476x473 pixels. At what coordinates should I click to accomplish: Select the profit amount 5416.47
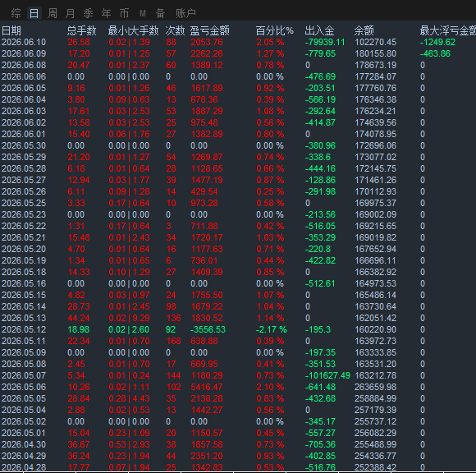pyautogui.click(x=207, y=387)
